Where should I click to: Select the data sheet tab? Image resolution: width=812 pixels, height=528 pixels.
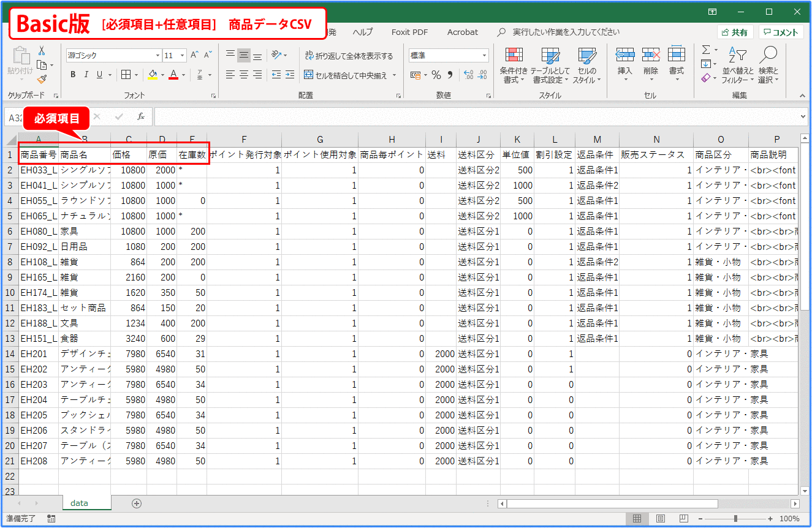point(79,503)
